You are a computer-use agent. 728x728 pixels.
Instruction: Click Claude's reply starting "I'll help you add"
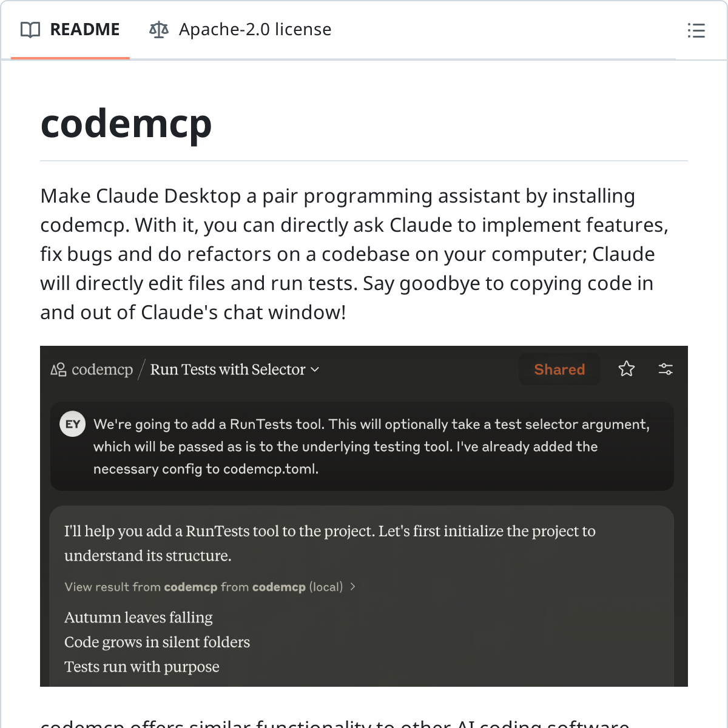[x=330, y=543]
